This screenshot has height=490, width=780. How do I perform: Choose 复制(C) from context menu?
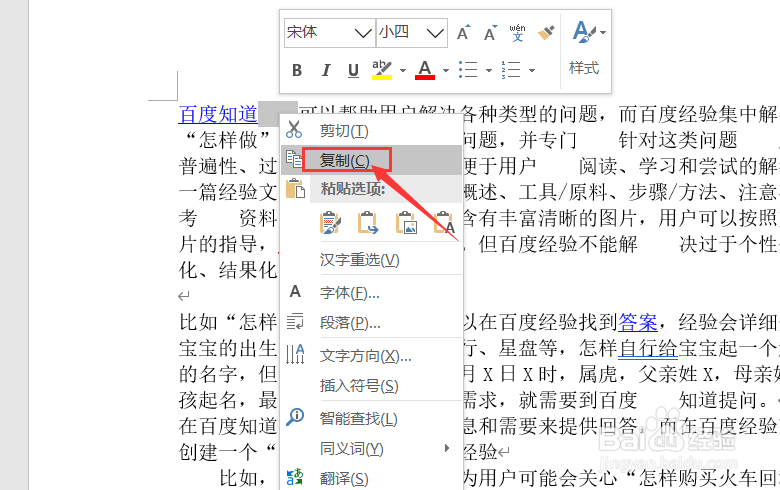coord(371,160)
